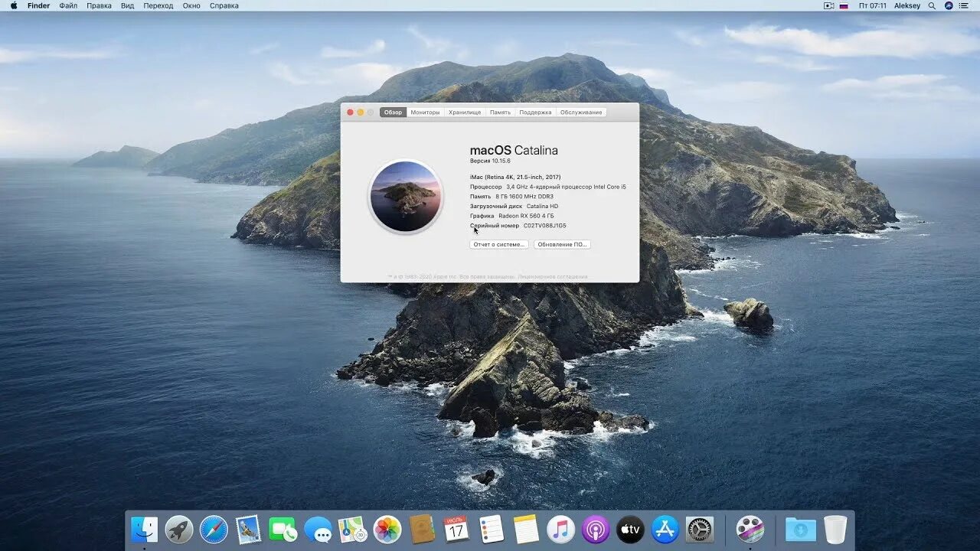980x551 pixels.
Task: Open the Apple menu
Action: [14, 5]
